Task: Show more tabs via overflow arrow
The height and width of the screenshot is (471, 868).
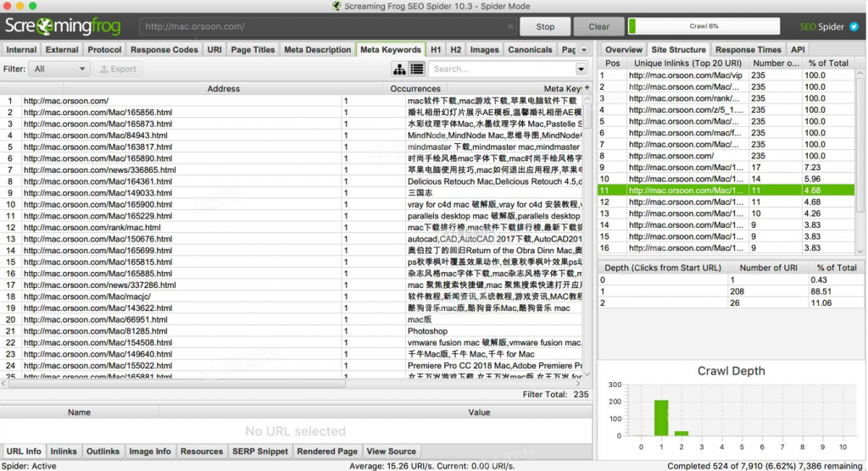Action: pos(583,50)
